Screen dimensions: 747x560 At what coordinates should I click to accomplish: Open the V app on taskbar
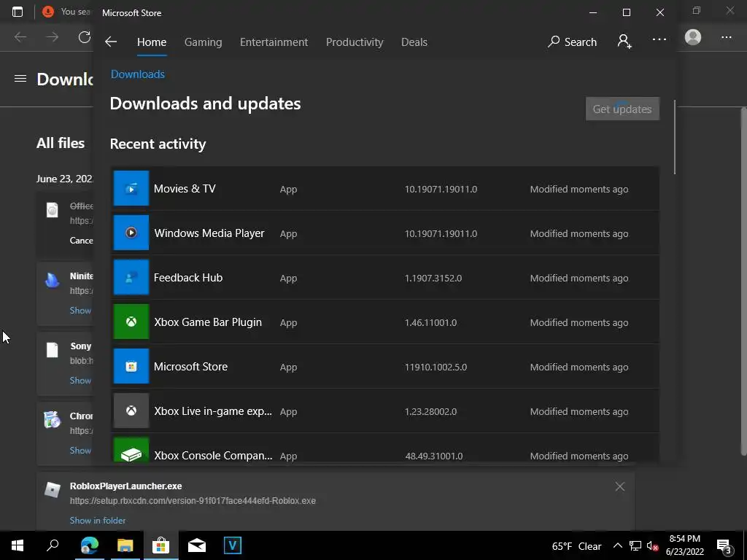tap(233, 545)
